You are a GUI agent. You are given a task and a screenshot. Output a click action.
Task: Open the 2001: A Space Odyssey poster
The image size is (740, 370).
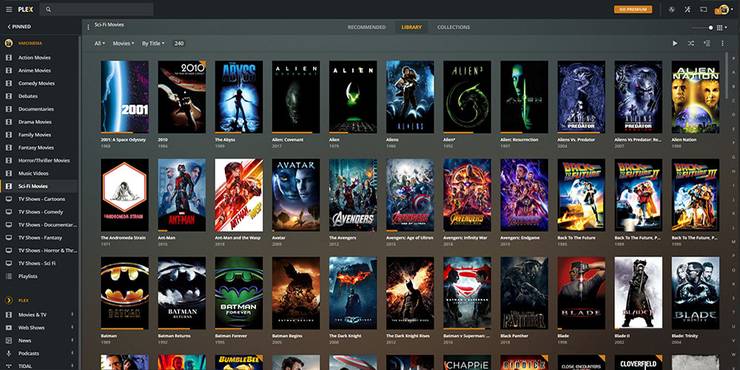(125, 97)
